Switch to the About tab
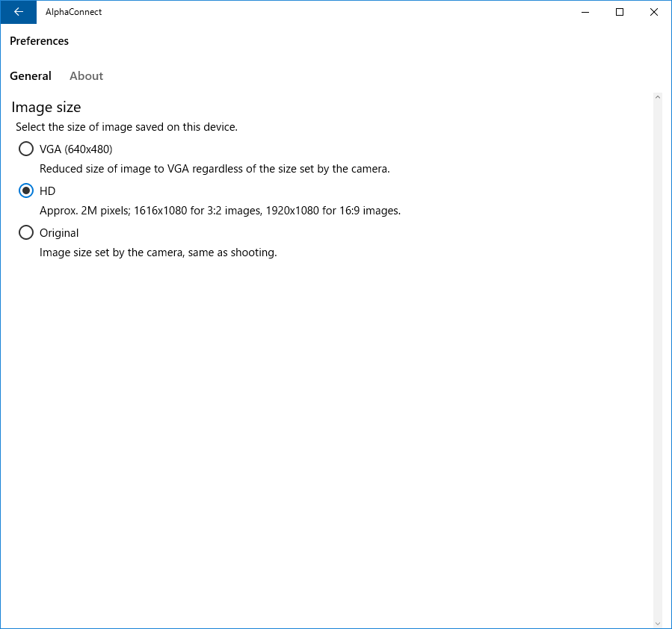Image resolution: width=672 pixels, height=629 pixels. [86, 75]
